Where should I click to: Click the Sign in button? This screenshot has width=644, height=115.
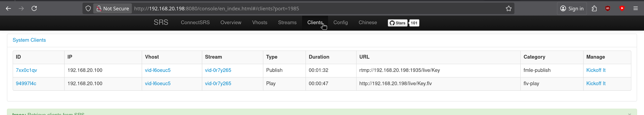pyautogui.click(x=572, y=9)
